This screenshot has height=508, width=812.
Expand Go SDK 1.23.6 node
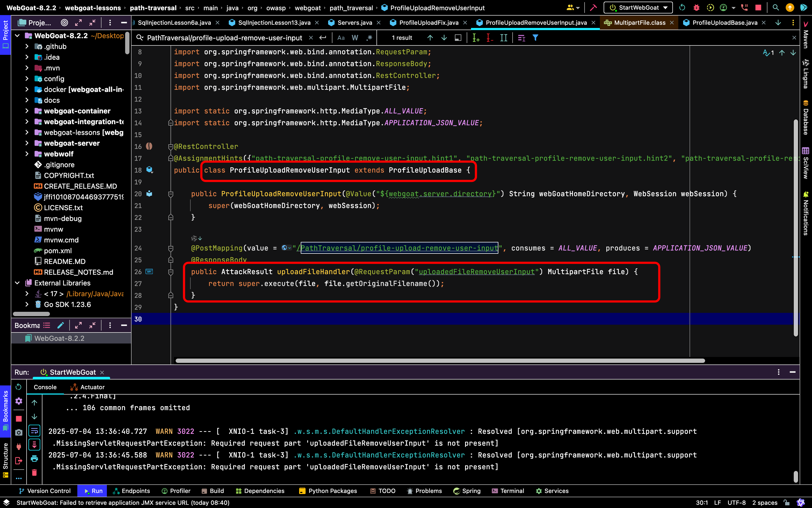coord(27,304)
